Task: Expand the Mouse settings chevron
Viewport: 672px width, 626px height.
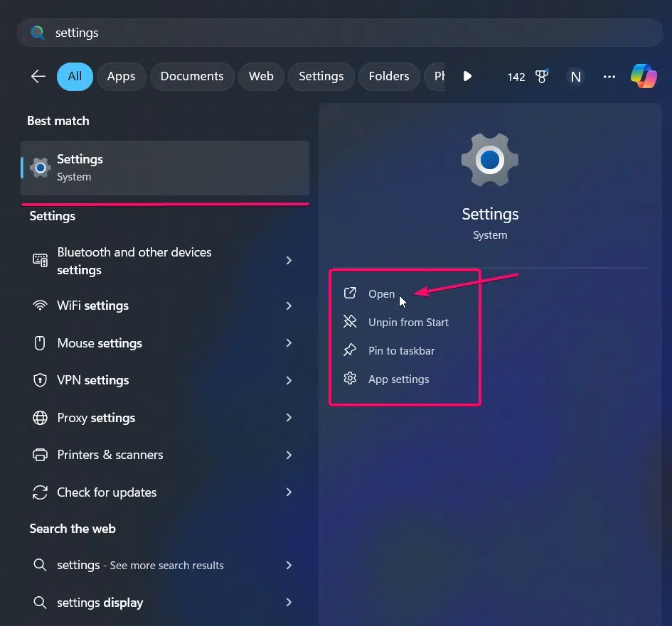Action: pyautogui.click(x=289, y=343)
